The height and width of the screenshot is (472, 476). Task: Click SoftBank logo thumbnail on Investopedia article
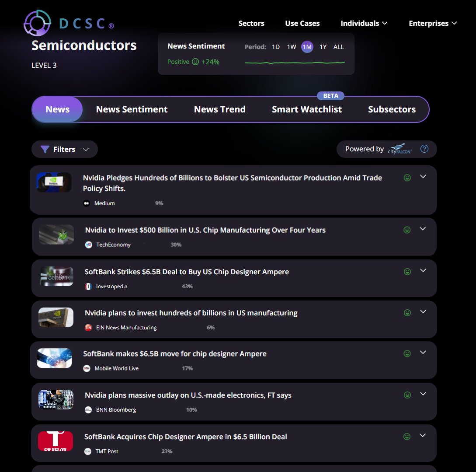coord(56,276)
